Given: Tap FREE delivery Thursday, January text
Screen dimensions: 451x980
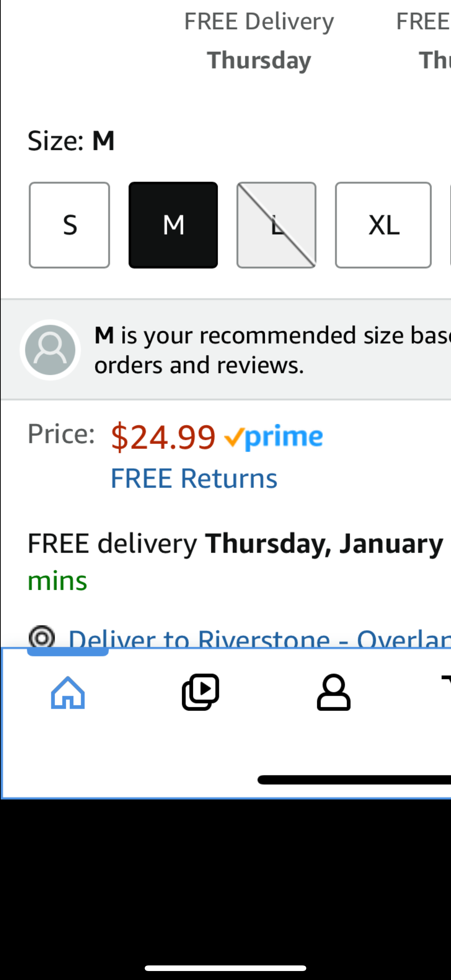Looking at the screenshot, I should coord(235,543).
